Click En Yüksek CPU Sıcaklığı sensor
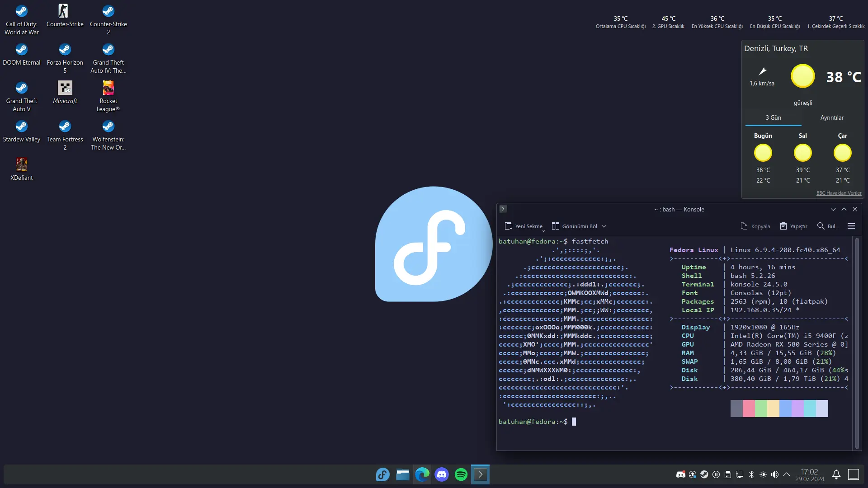868x488 pixels. [717, 23]
